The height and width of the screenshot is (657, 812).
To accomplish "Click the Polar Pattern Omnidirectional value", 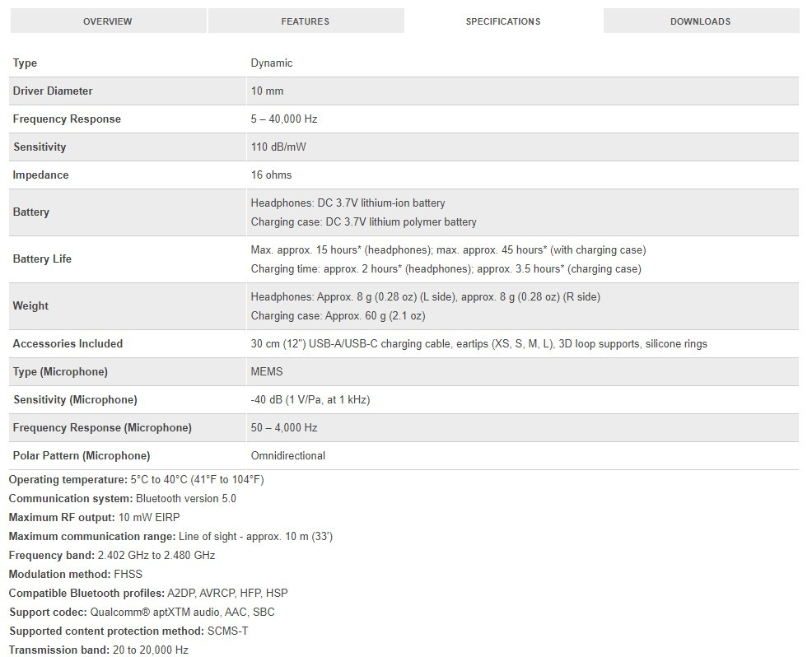I will pos(287,455).
